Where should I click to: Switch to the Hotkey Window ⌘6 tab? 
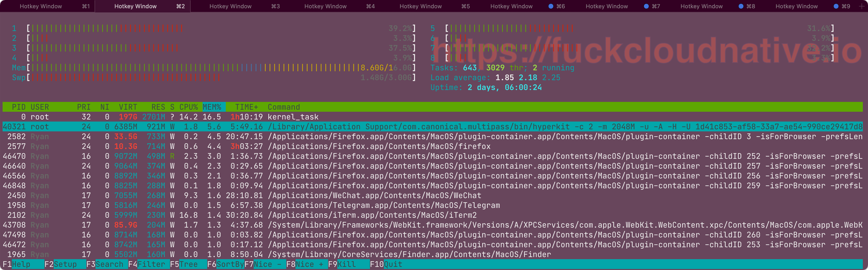(511, 6)
